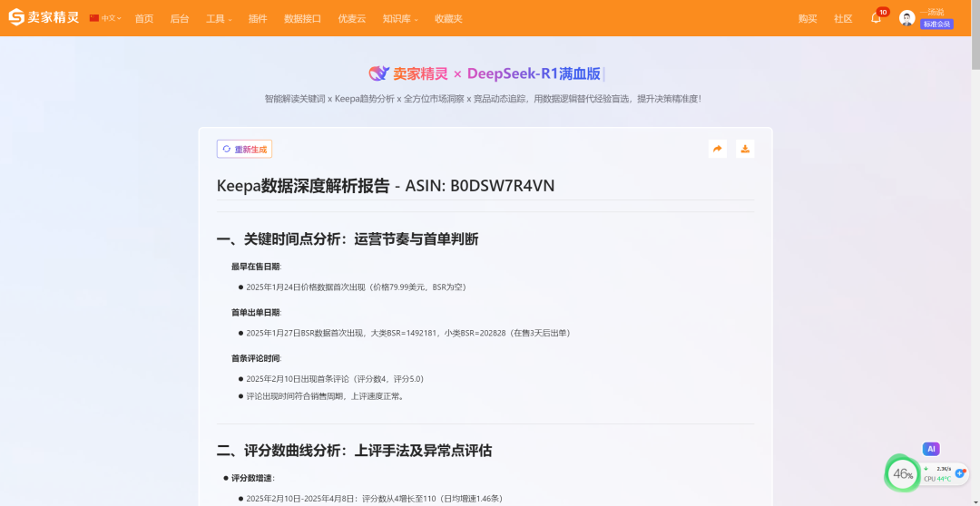Click the 首单出单日期 label
The width and height of the screenshot is (980, 506).
coord(256,312)
